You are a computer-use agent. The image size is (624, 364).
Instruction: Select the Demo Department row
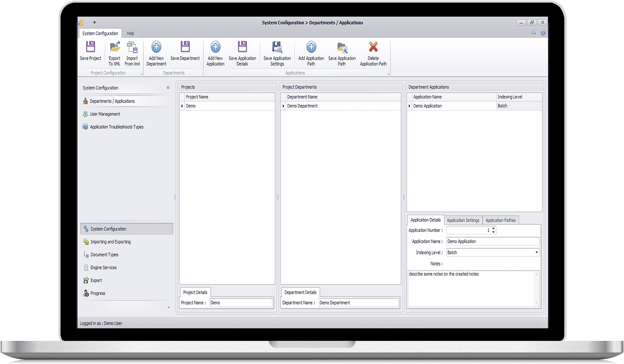[x=341, y=106]
